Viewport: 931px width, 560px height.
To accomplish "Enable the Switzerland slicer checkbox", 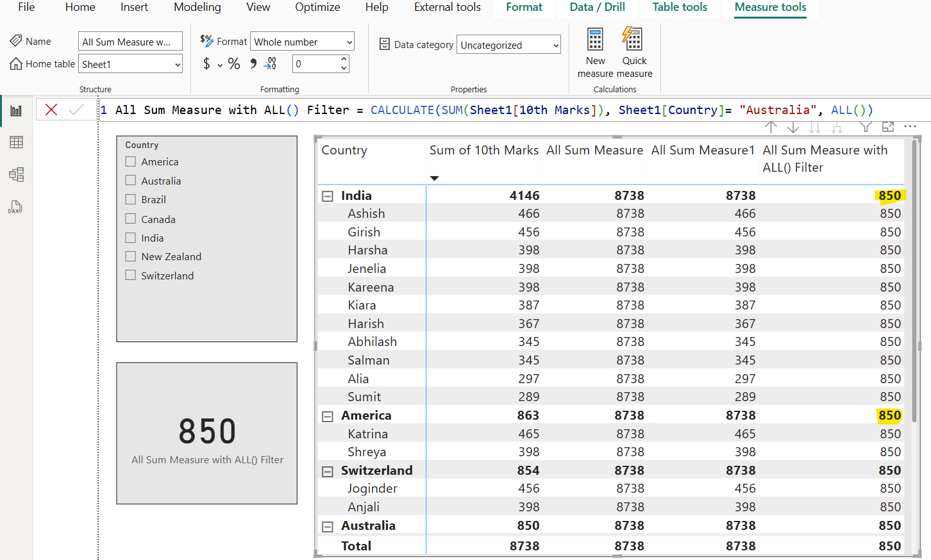I will coord(131,276).
